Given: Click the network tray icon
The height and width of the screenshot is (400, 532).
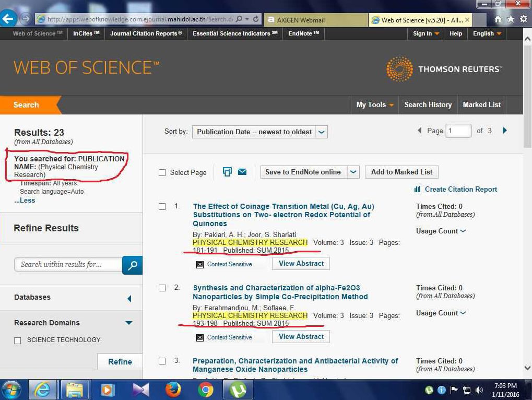Looking at the screenshot, I should 467,390.
